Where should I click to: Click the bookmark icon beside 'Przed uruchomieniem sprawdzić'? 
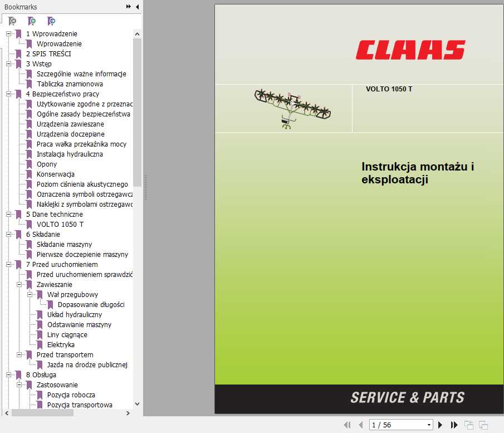coord(29,274)
